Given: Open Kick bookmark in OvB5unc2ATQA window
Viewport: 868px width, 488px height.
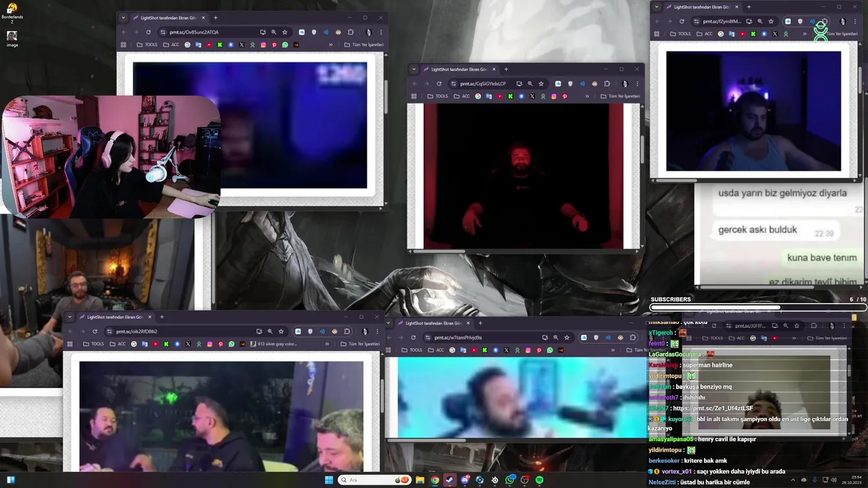Looking at the screenshot, I should 220,45.
